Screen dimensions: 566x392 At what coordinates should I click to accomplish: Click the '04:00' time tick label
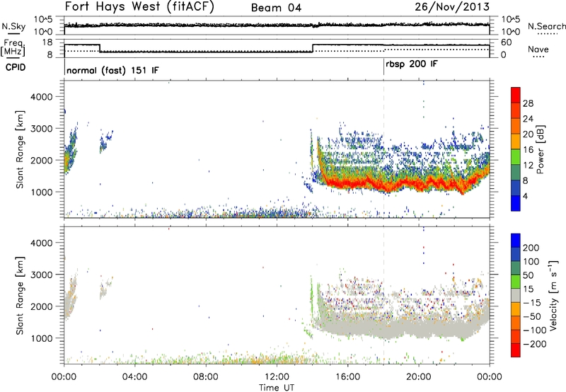click(135, 377)
